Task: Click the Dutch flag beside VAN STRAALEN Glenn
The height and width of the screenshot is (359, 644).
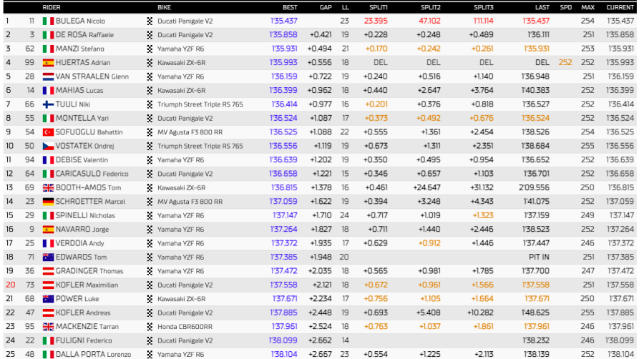Action: coord(48,77)
